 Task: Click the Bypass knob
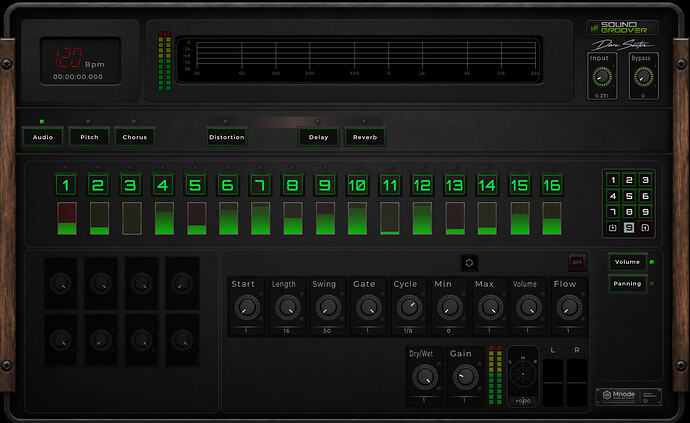pyautogui.click(x=643, y=77)
